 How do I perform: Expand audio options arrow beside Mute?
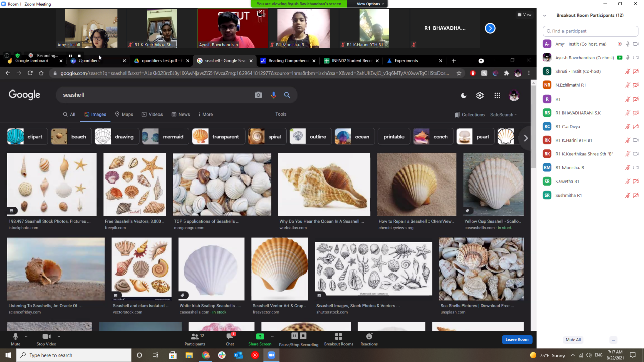pyautogui.click(x=26, y=336)
